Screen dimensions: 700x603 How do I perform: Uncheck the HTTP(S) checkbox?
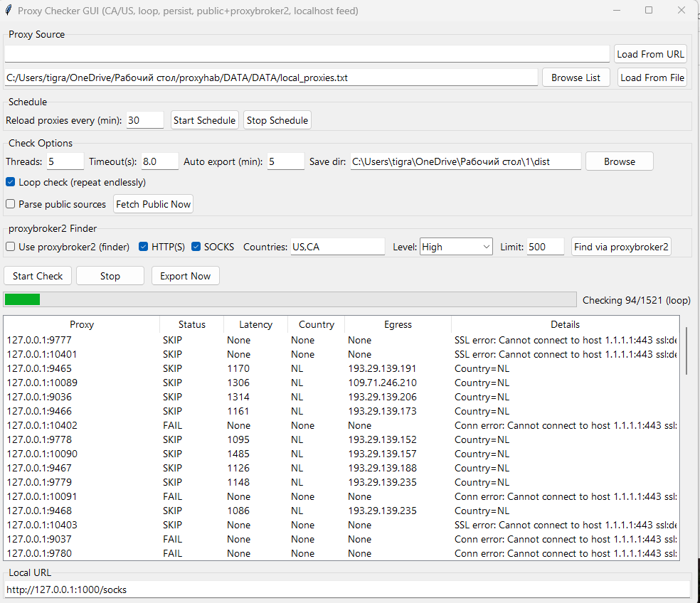pos(144,247)
